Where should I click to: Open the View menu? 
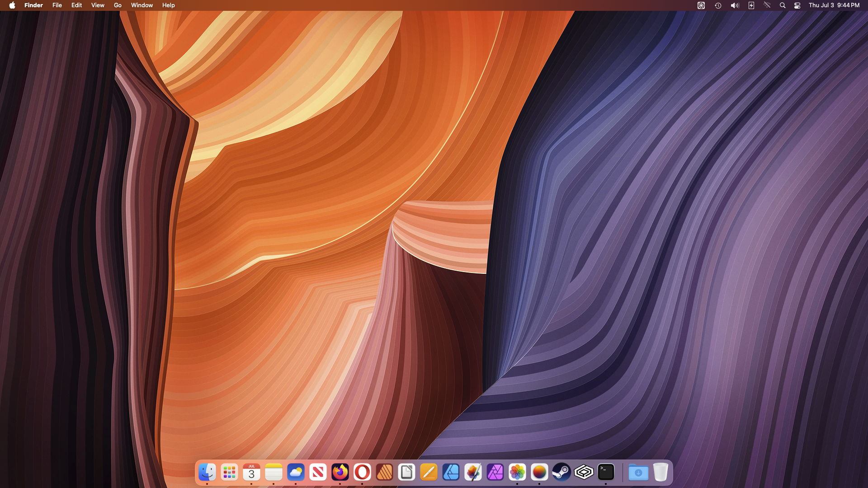click(98, 5)
